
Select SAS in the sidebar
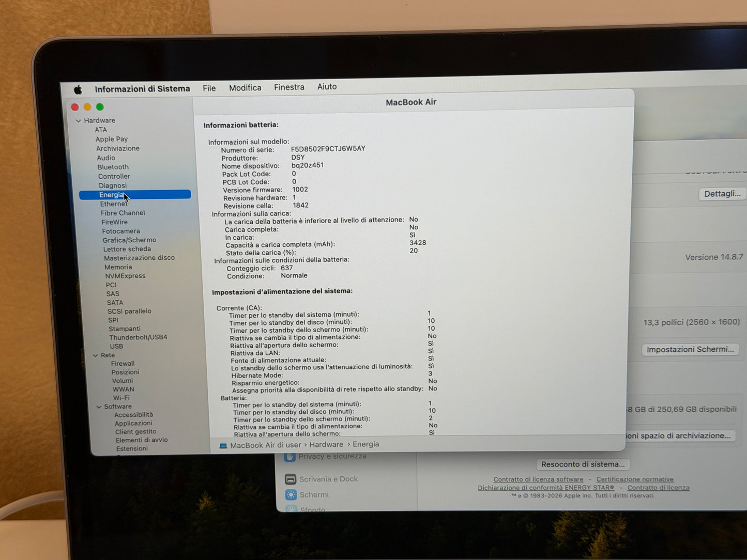(x=113, y=293)
